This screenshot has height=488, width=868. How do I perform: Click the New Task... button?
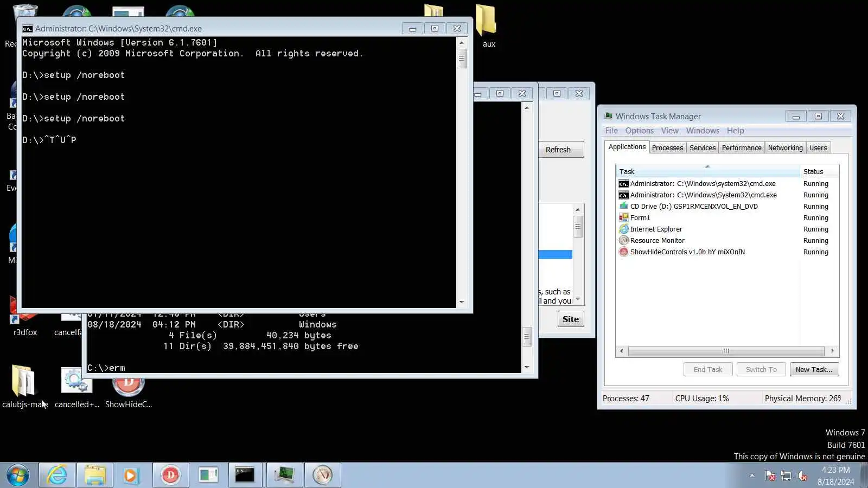814,370
